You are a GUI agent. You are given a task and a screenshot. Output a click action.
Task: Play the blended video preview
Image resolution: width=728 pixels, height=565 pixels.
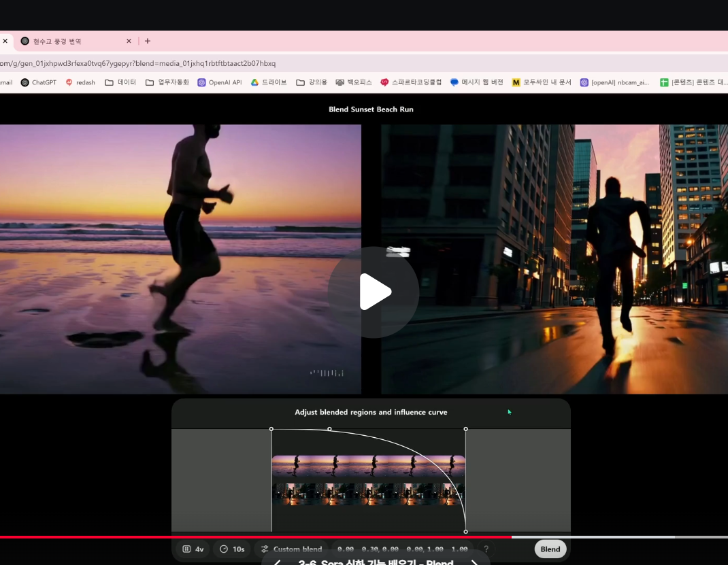[x=374, y=292]
